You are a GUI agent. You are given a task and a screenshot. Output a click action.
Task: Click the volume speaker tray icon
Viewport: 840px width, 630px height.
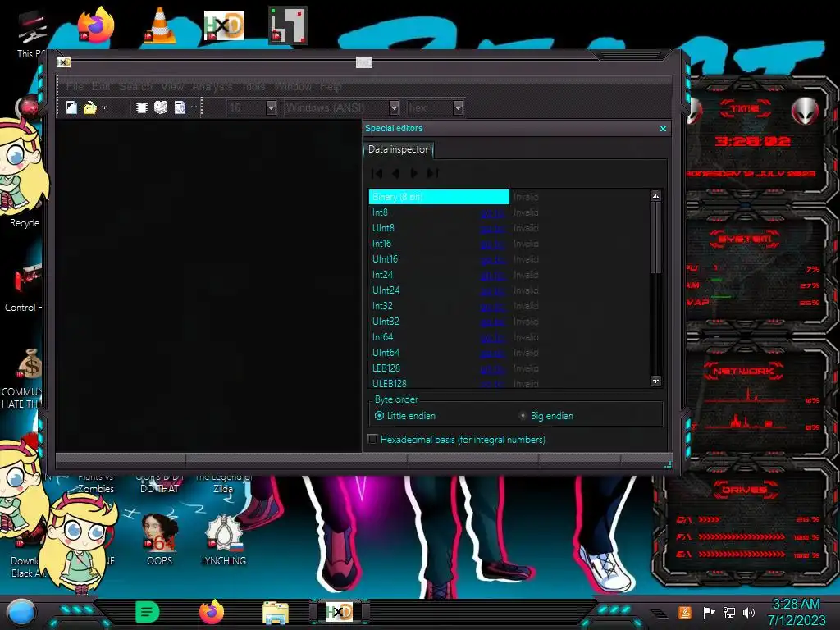point(749,612)
